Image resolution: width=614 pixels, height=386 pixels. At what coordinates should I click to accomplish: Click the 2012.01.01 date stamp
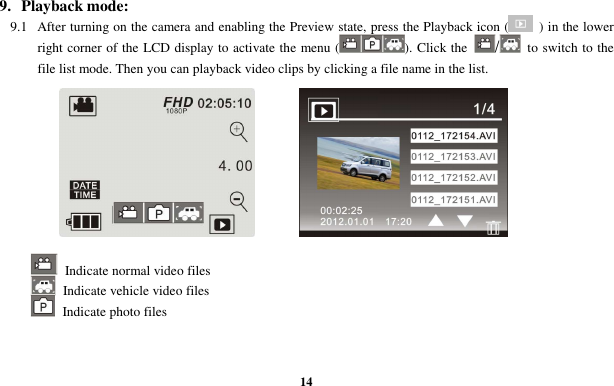(x=347, y=222)
